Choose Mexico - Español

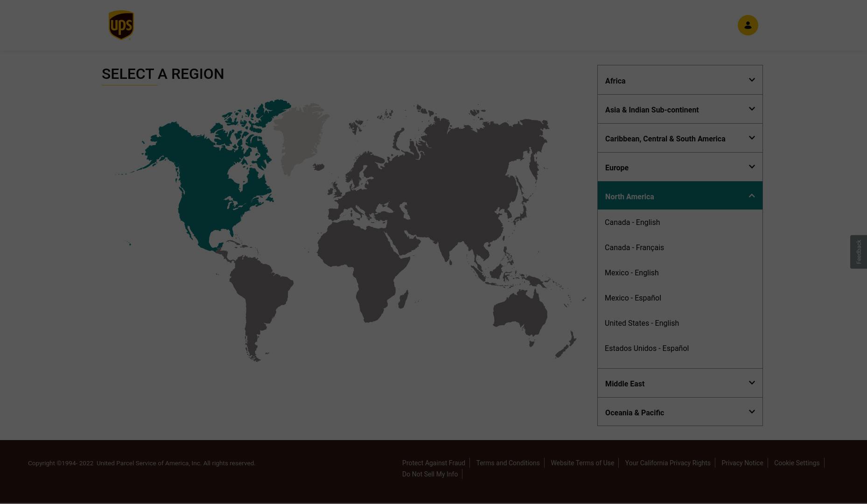point(633,298)
